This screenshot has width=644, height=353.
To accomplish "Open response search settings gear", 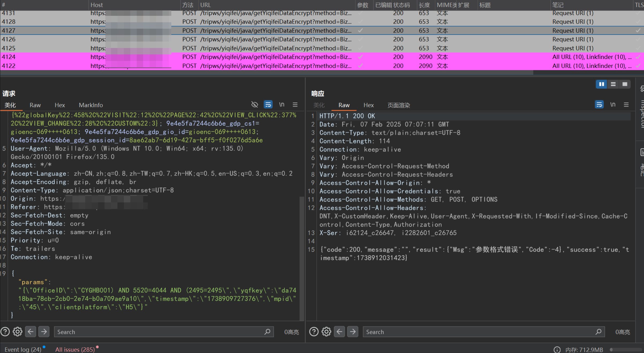I will point(327,332).
